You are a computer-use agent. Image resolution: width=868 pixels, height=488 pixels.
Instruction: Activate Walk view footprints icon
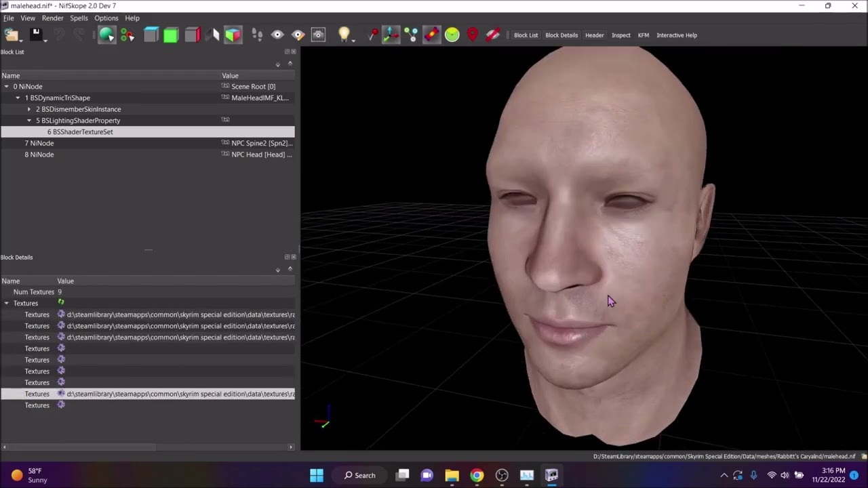click(x=257, y=35)
